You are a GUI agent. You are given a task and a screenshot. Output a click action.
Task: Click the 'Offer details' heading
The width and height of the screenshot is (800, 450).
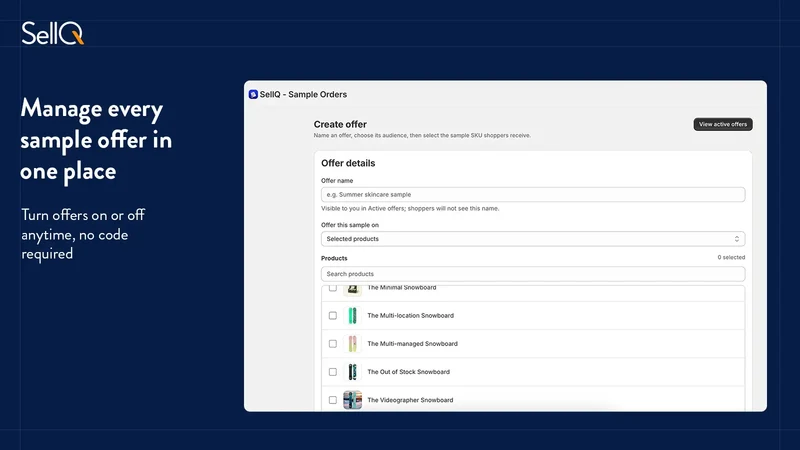pos(348,163)
